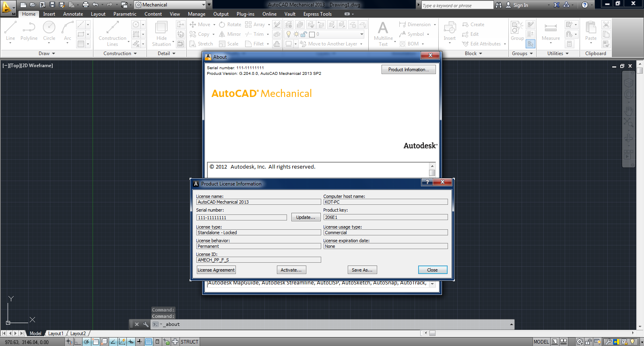Toggle 3D Object Snap in status bar

click(104, 342)
